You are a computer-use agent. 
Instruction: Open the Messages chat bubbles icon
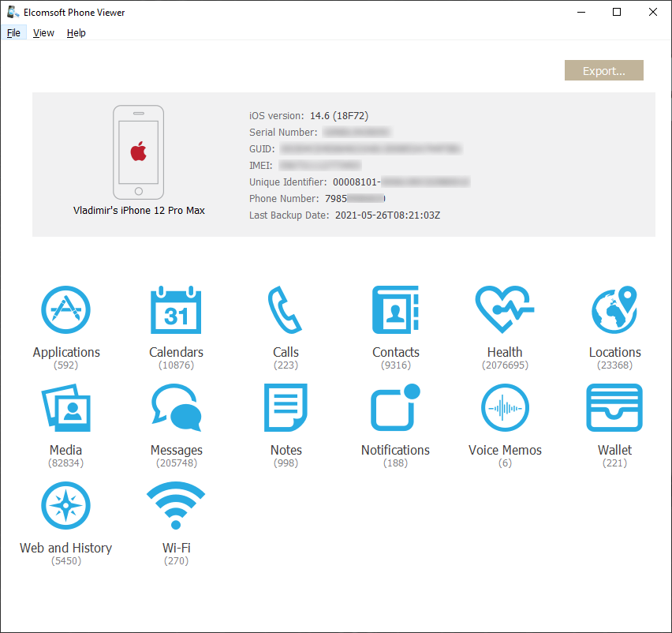(x=176, y=407)
